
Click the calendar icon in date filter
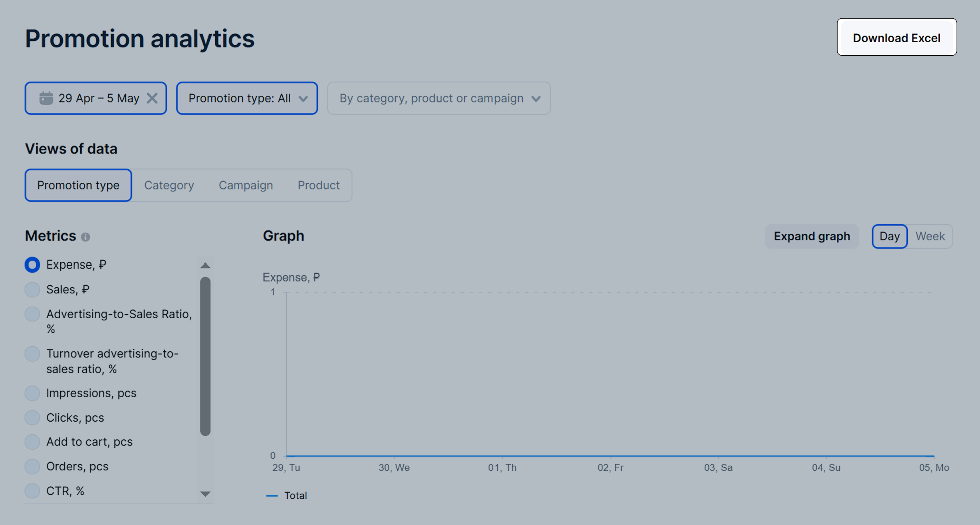coord(46,98)
